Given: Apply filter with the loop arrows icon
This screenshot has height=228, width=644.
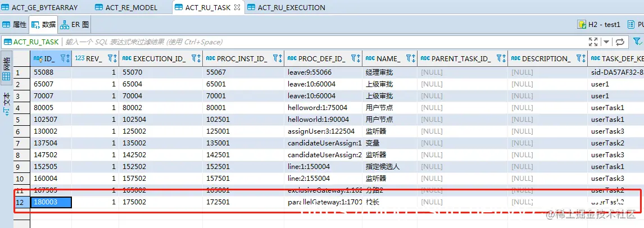Looking at the screenshot, I should click(620, 42).
